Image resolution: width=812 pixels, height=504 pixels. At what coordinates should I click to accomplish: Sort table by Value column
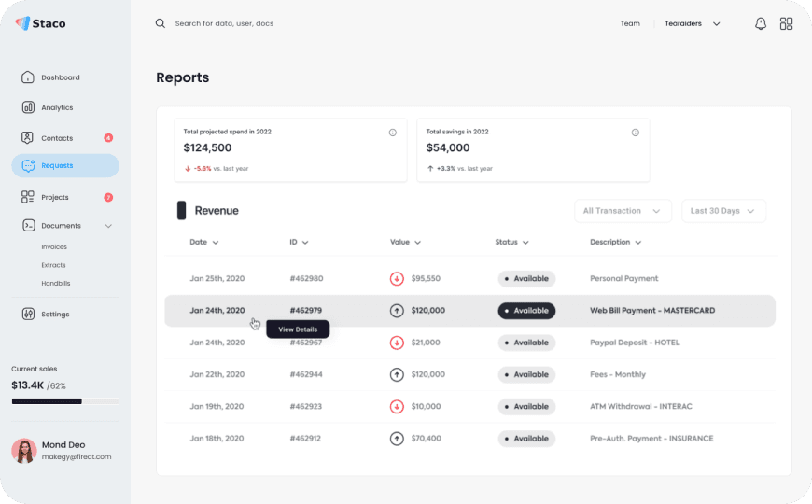click(405, 242)
